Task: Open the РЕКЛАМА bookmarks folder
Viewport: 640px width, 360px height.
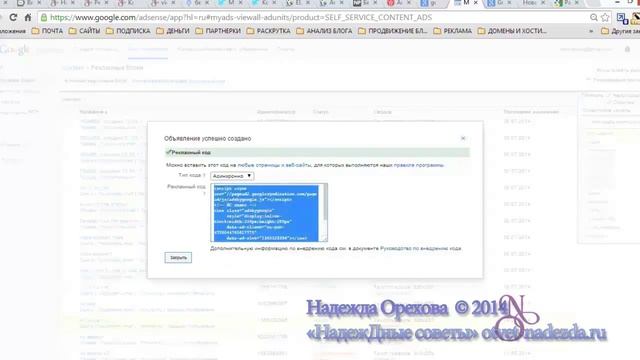Action: tap(453, 31)
